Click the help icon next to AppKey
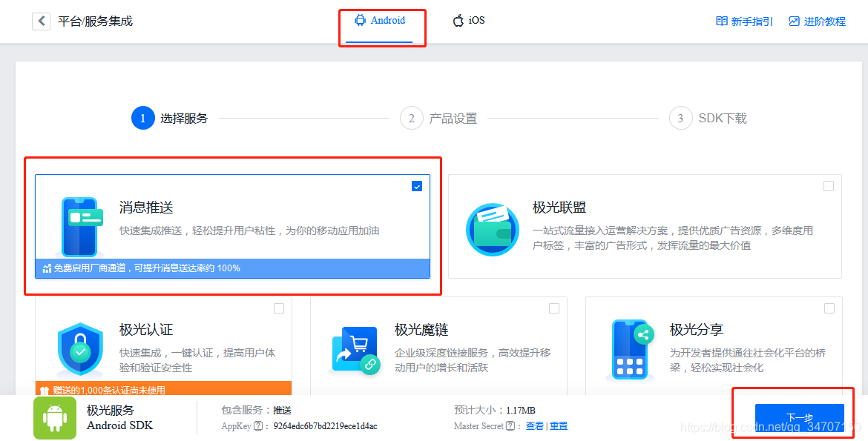The width and height of the screenshot is (868, 441). 257,426
